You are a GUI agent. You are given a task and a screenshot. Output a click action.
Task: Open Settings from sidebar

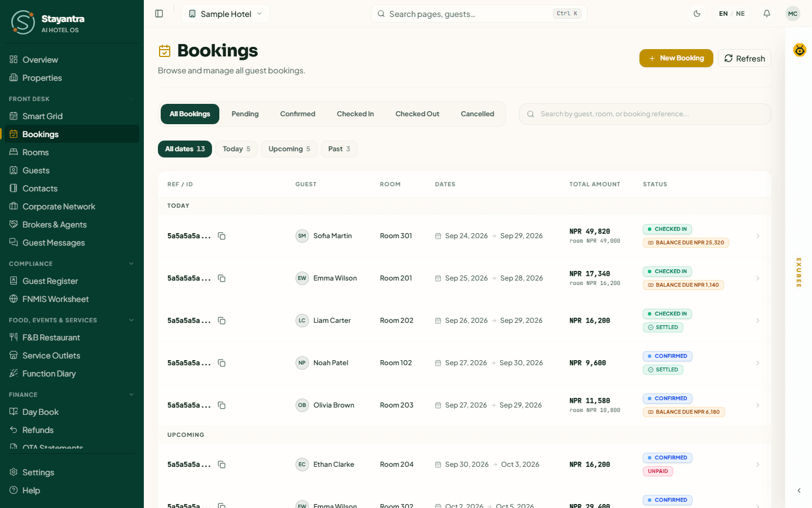pyautogui.click(x=72, y=472)
